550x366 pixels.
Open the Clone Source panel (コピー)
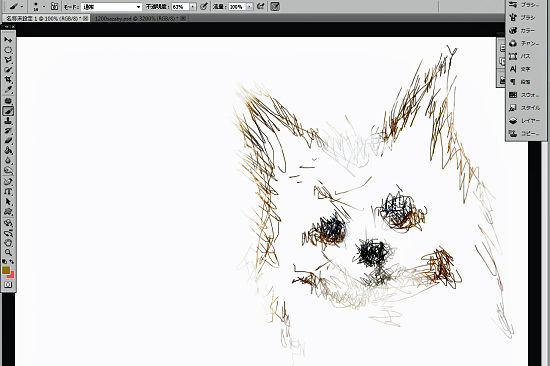tap(525, 133)
